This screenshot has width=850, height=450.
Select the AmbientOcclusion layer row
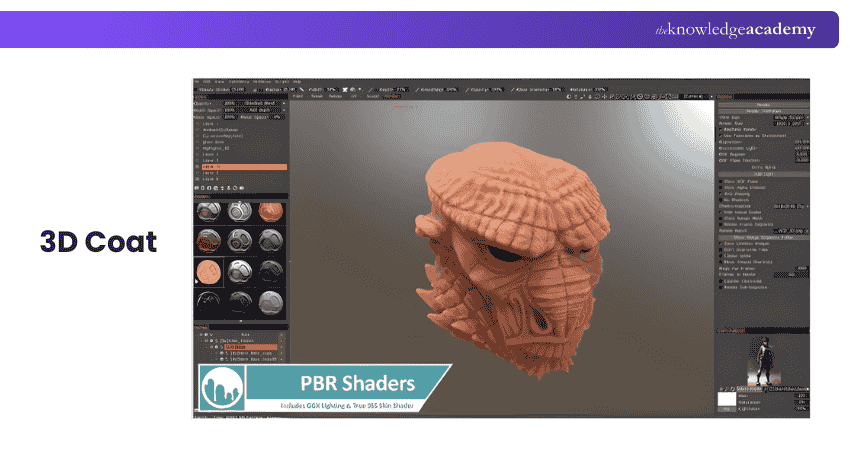(220, 130)
